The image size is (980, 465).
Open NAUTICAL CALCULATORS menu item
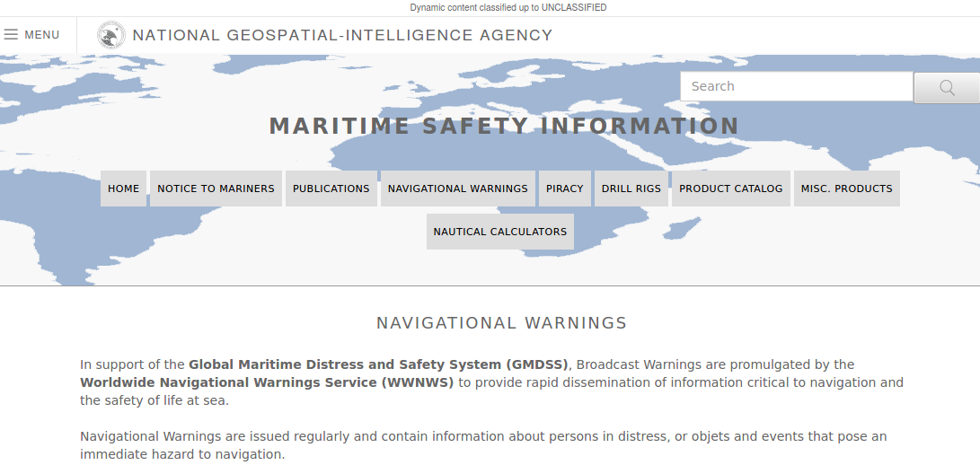pyautogui.click(x=500, y=232)
